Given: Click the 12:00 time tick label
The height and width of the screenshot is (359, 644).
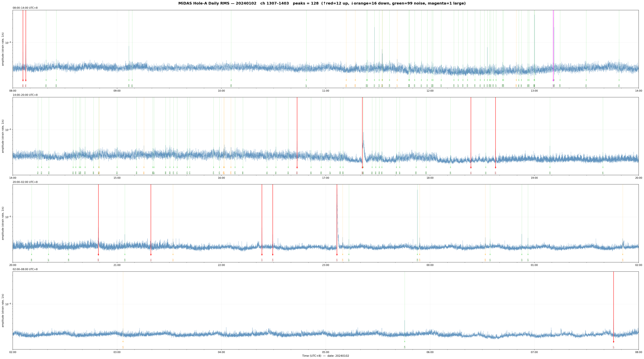Looking at the screenshot, I should click(x=430, y=91).
